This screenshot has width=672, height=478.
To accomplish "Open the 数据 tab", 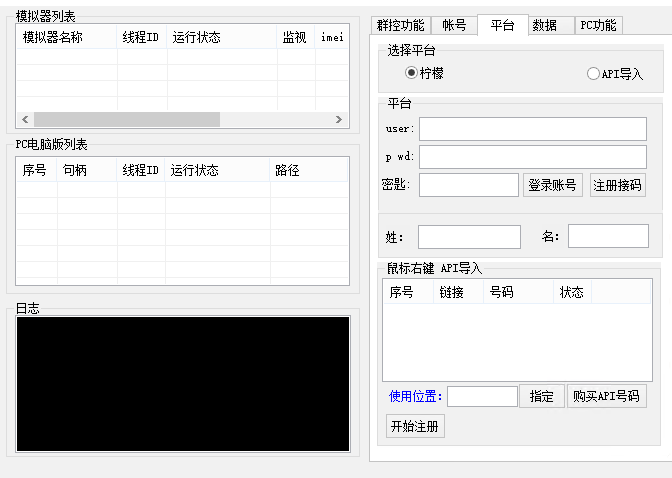I will click(545, 25).
